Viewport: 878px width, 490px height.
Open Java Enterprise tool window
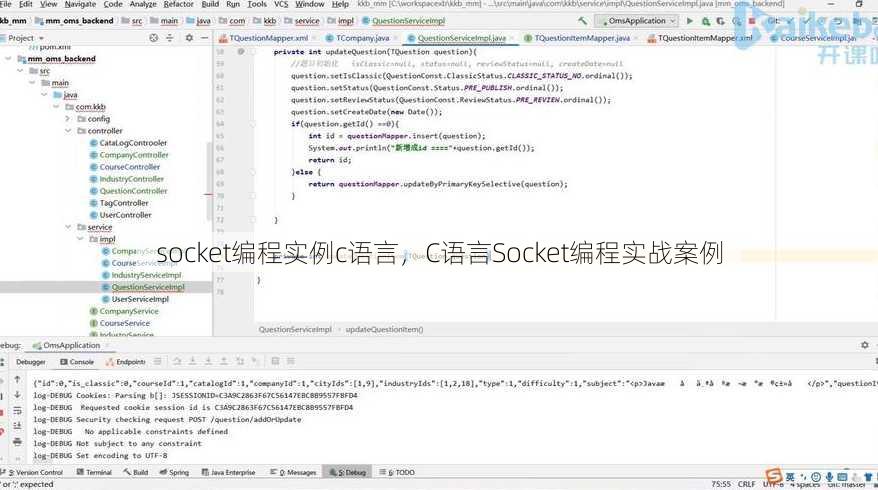(228, 472)
